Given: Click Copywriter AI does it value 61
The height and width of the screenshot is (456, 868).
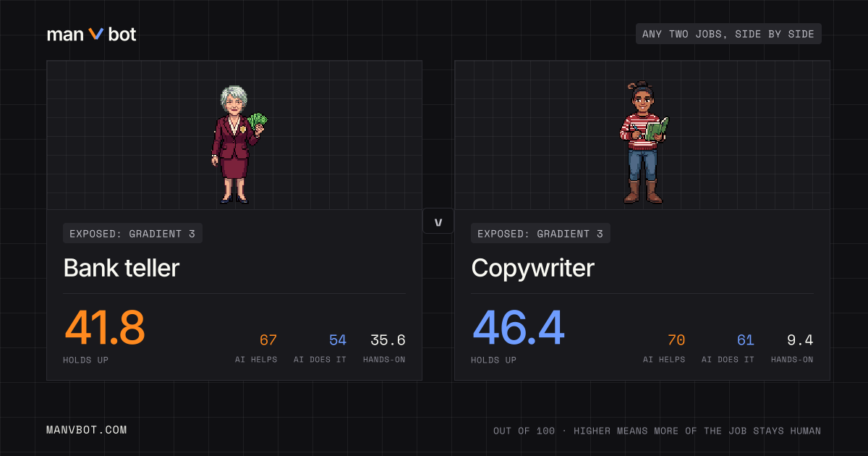Looking at the screenshot, I should click(x=746, y=340).
